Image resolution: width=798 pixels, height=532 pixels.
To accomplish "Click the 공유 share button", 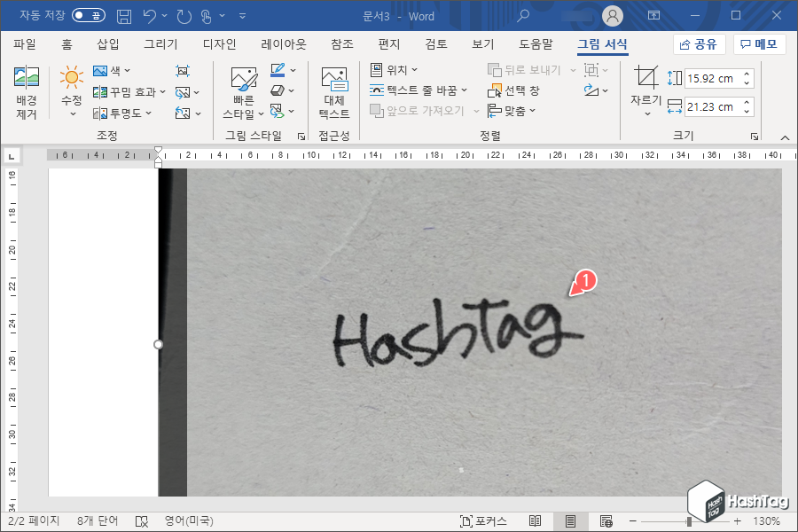I will pyautogui.click(x=699, y=44).
